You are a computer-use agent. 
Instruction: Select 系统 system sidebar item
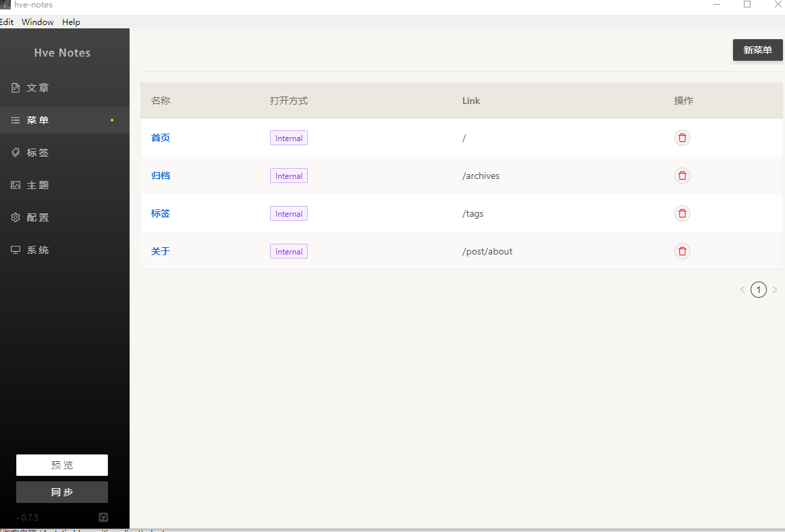[x=38, y=250]
